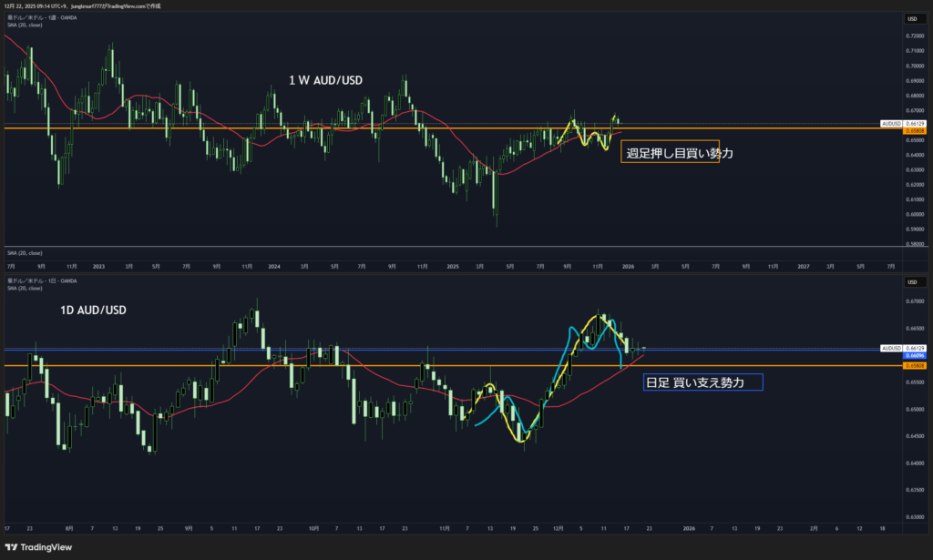Click the blue 0.66096 price tag on the daily axis
The width and height of the screenshot is (933, 560).
pos(914,355)
